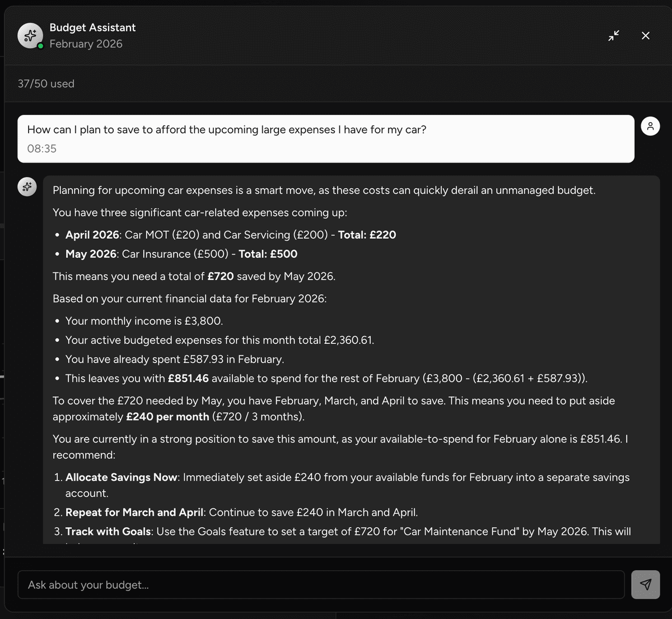Click the bold '£851.46' amount in the bullet list
672x619 pixels.
click(x=188, y=378)
